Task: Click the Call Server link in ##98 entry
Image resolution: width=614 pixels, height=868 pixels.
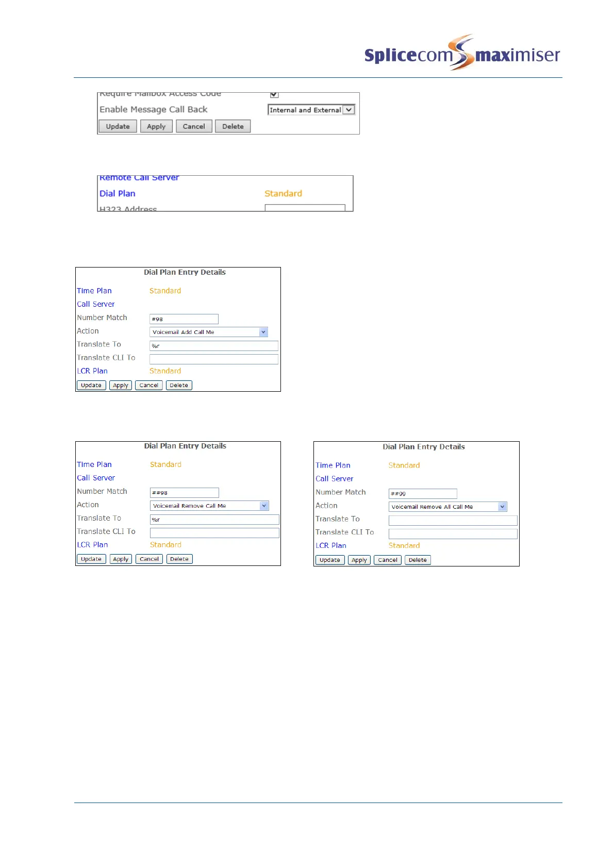Action: [x=96, y=478]
